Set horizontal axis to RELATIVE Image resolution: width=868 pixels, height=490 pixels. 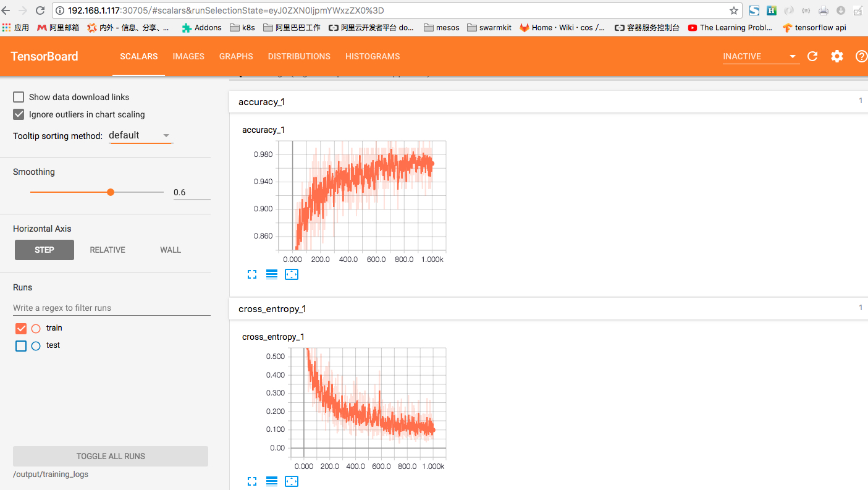[x=107, y=250]
